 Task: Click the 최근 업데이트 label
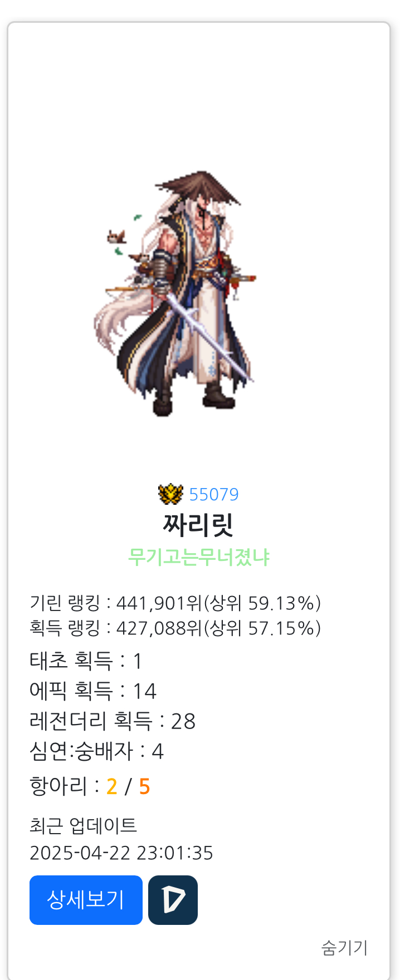point(83,825)
